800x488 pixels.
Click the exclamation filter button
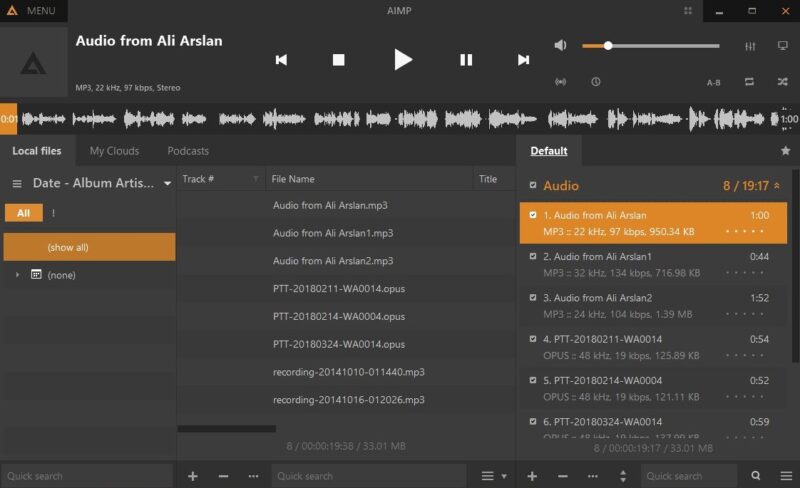click(53, 213)
